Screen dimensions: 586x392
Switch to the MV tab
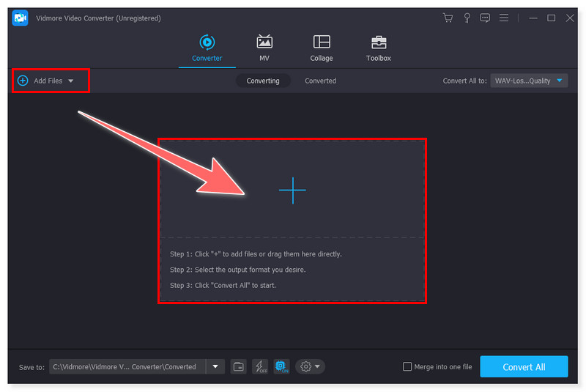264,48
